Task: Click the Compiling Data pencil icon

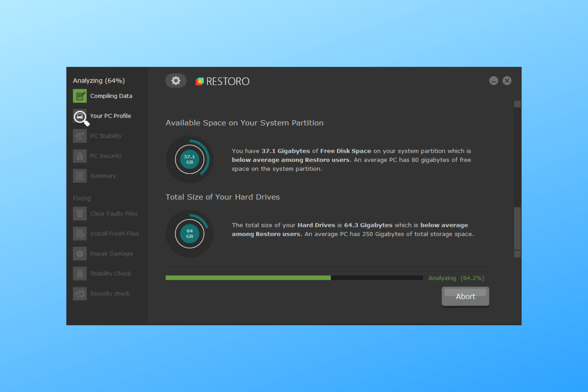Action: point(80,96)
